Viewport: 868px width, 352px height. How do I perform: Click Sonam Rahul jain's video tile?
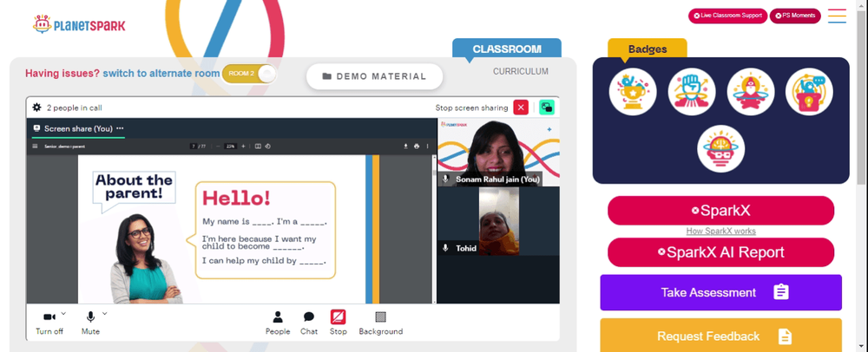pyautogui.click(x=499, y=152)
